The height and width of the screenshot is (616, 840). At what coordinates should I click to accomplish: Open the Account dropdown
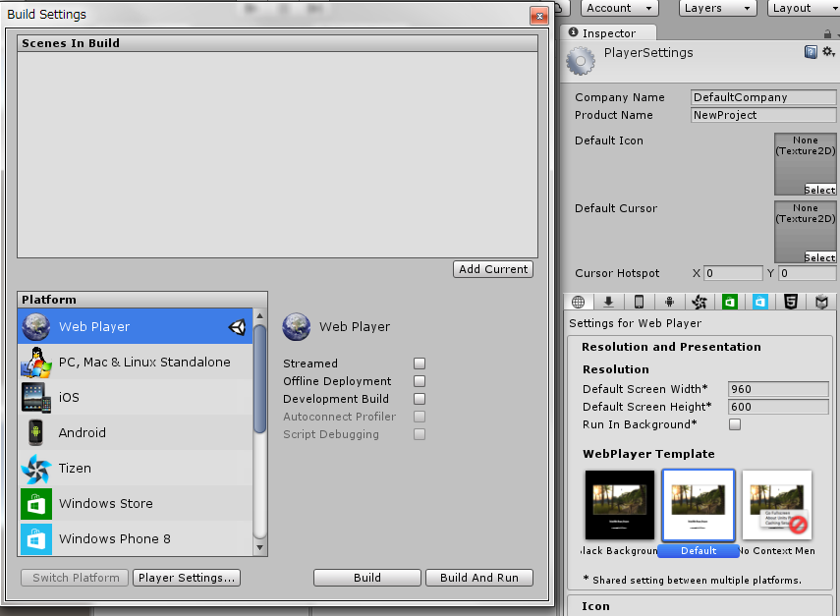619,8
